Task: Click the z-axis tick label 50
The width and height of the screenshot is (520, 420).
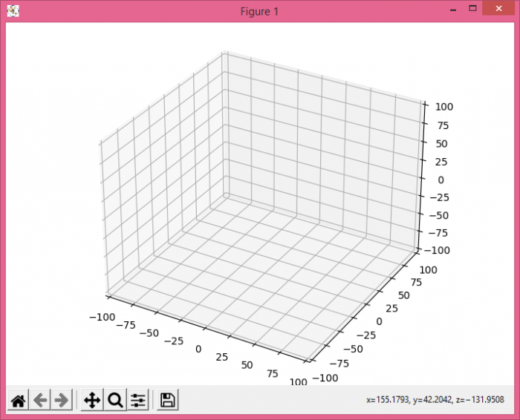Action: click(x=441, y=143)
